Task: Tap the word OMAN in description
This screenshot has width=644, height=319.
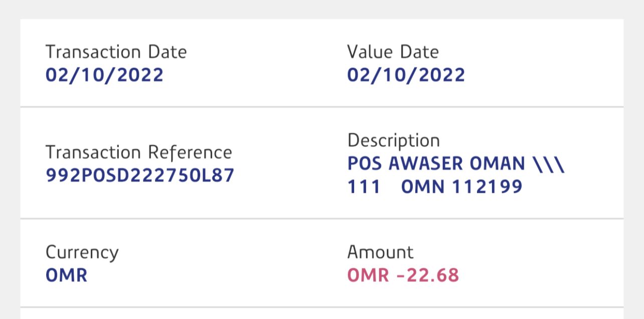Action: click(498, 164)
